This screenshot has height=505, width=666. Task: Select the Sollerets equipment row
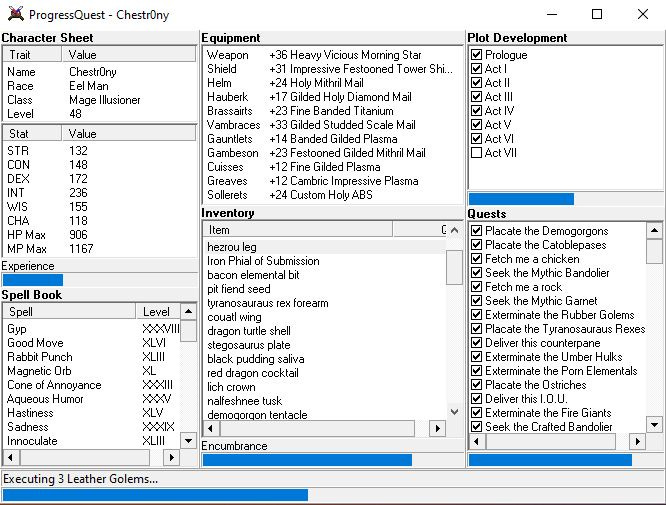click(332, 195)
